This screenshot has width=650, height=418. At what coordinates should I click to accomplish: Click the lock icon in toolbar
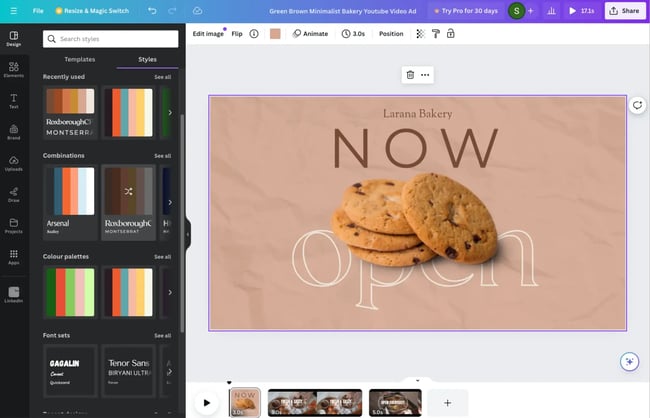[x=450, y=33]
